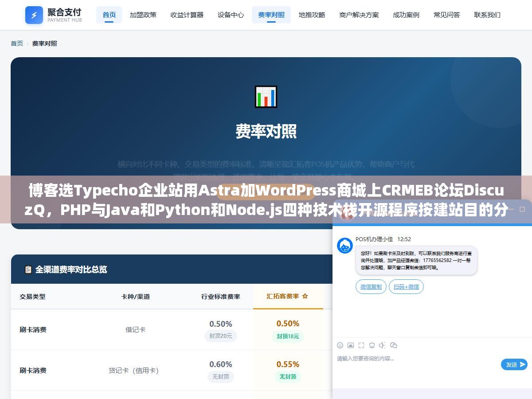Click the 卡种/渠道 column header

tap(136, 296)
